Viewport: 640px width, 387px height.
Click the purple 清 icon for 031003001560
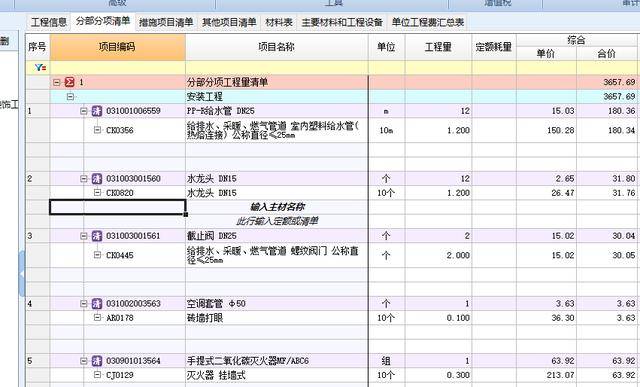point(97,179)
